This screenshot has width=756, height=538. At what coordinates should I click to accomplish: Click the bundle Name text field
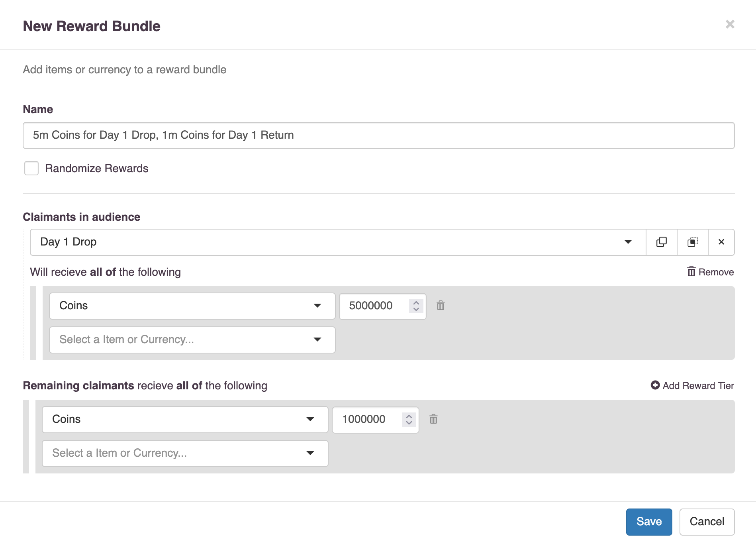pyautogui.click(x=378, y=135)
